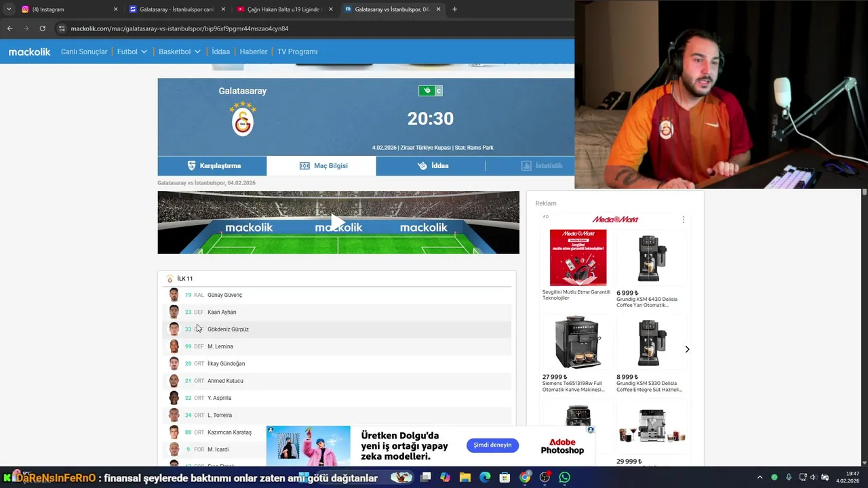Click the Adobe Photoshop logo in ad
Image resolution: width=868 pixels, height=488 pixels.
(x=562, y=446)
